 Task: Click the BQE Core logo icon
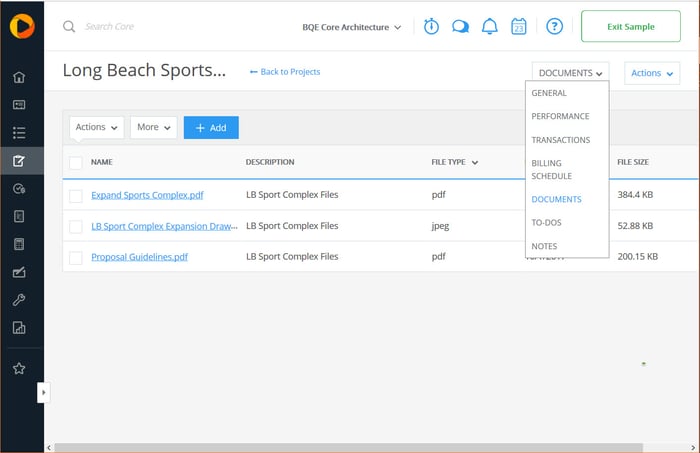point(22,26)
